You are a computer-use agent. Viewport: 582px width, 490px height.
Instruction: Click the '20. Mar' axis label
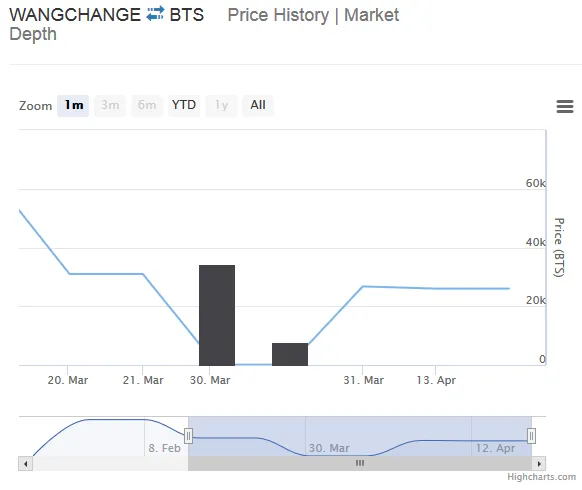[68, 380]
